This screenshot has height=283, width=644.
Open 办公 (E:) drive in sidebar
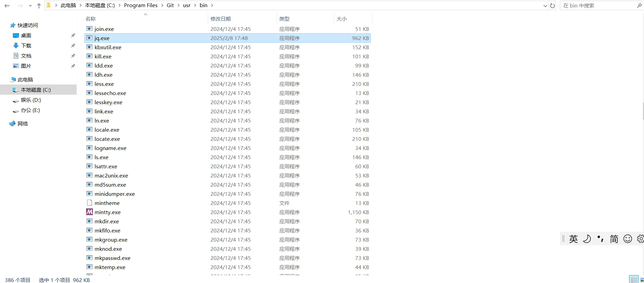tap(30, 110)
